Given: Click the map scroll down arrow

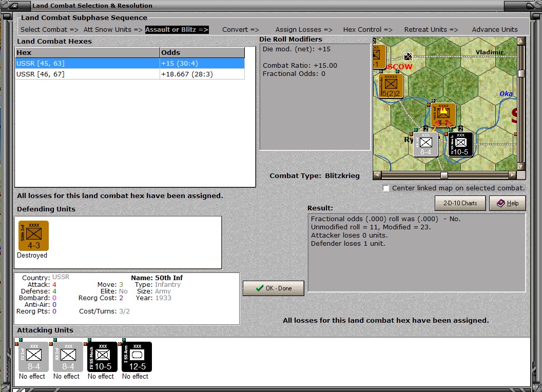Looking at the screenshot, I should [x=521, y=167].
